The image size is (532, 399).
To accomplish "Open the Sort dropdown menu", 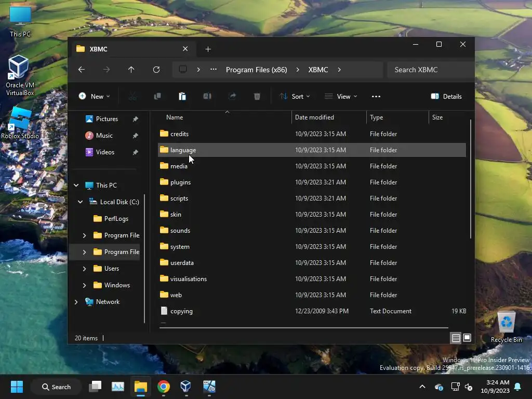I will (x=294, y=96).
